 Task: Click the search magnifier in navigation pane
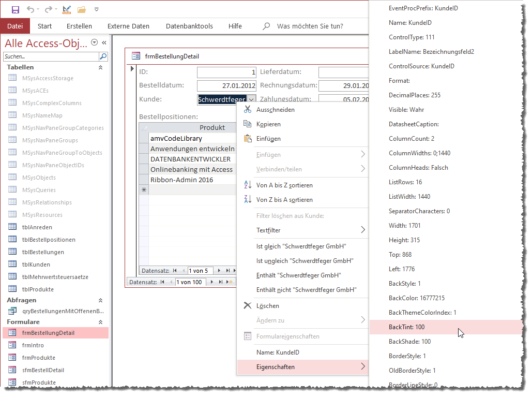click(x=103, y=56)
